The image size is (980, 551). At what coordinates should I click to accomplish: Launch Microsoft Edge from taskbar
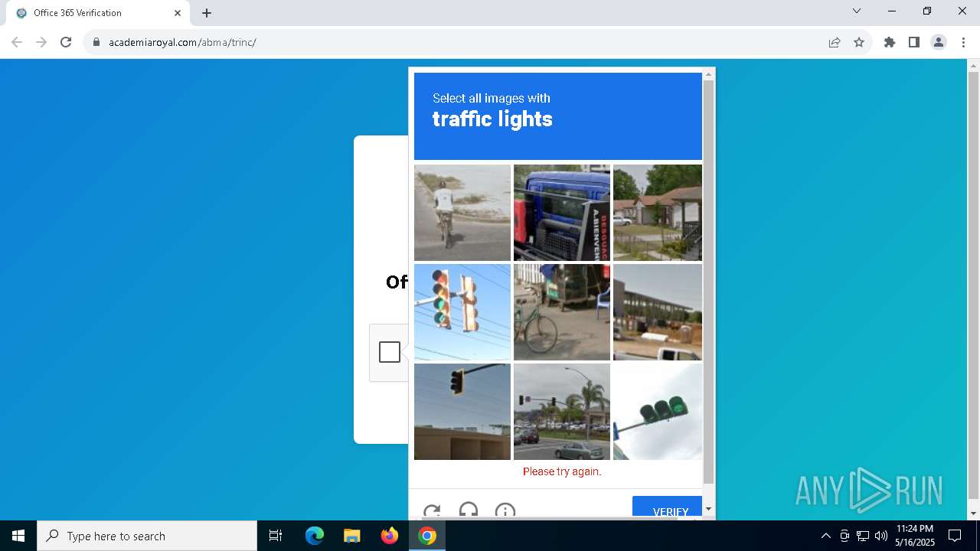coord(315,536)
